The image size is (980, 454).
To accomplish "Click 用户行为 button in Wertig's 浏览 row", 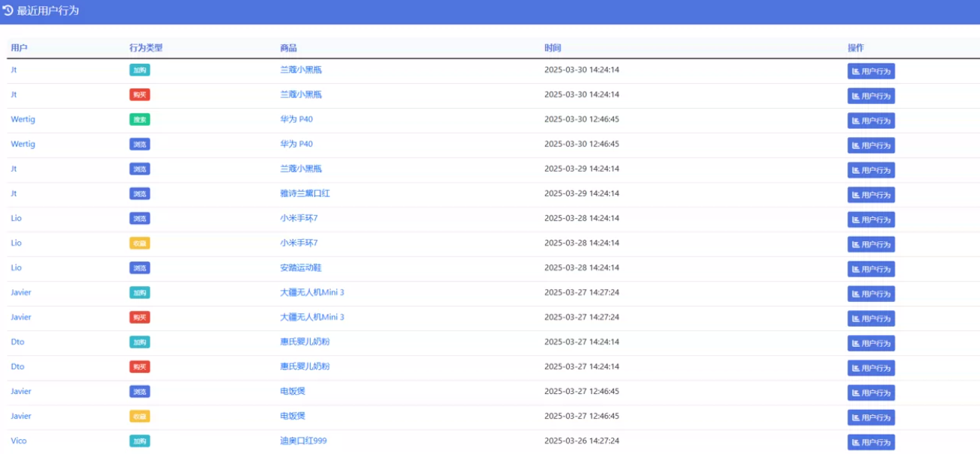I will coord(871,145).
